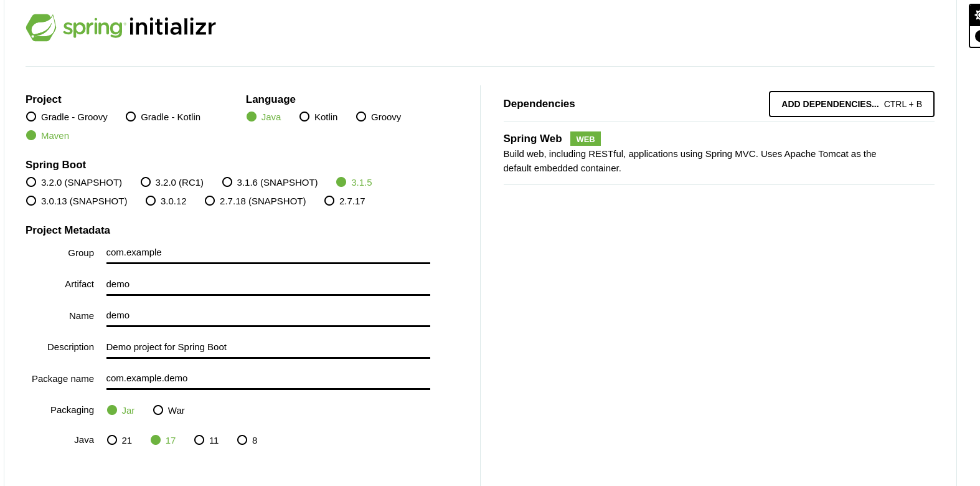980x486 pixels.
Task: Select Spring Boot 3.2.0 (RC1)
Action: pos(146,183)
